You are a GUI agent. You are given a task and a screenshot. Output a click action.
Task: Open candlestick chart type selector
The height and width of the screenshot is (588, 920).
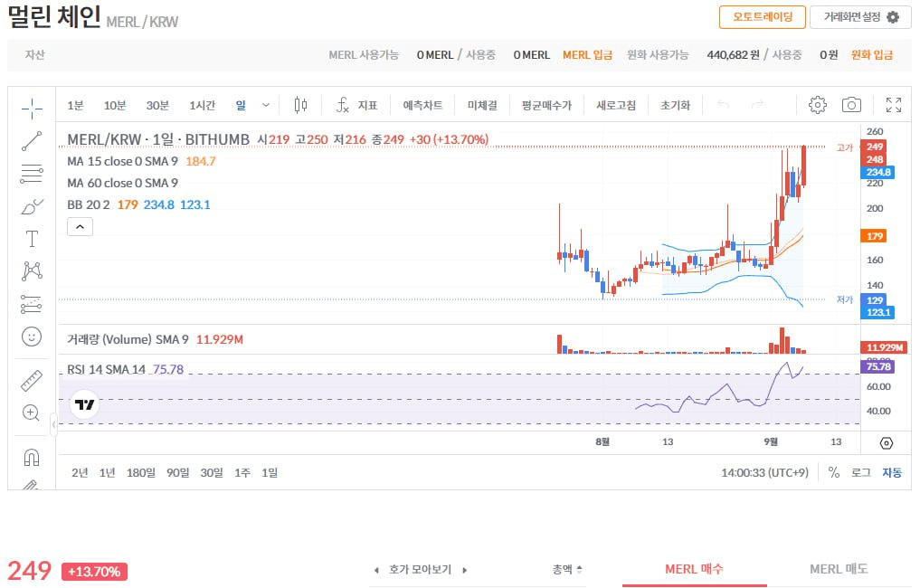300,105
